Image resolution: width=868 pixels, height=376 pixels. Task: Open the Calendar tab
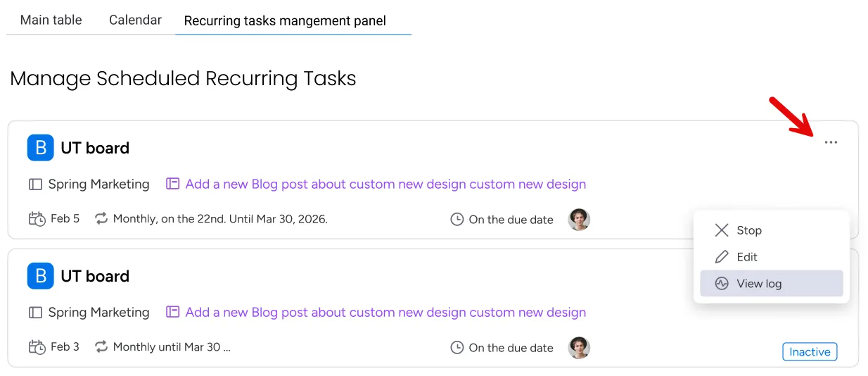[135, 20]
